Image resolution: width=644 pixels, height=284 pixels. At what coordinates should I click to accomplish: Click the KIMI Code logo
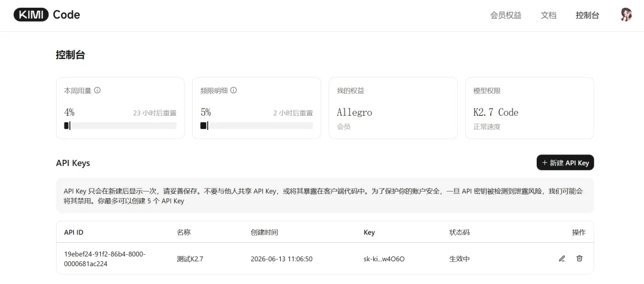pos(47,15)
